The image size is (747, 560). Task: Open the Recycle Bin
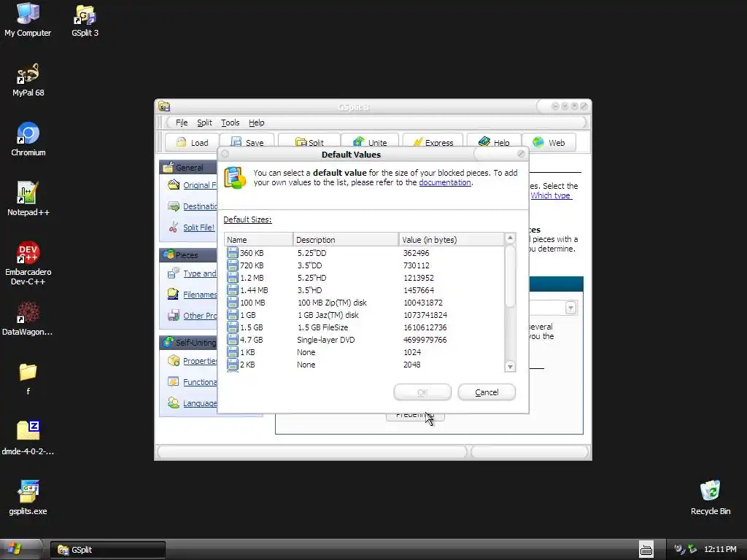[x=711, y=497]
